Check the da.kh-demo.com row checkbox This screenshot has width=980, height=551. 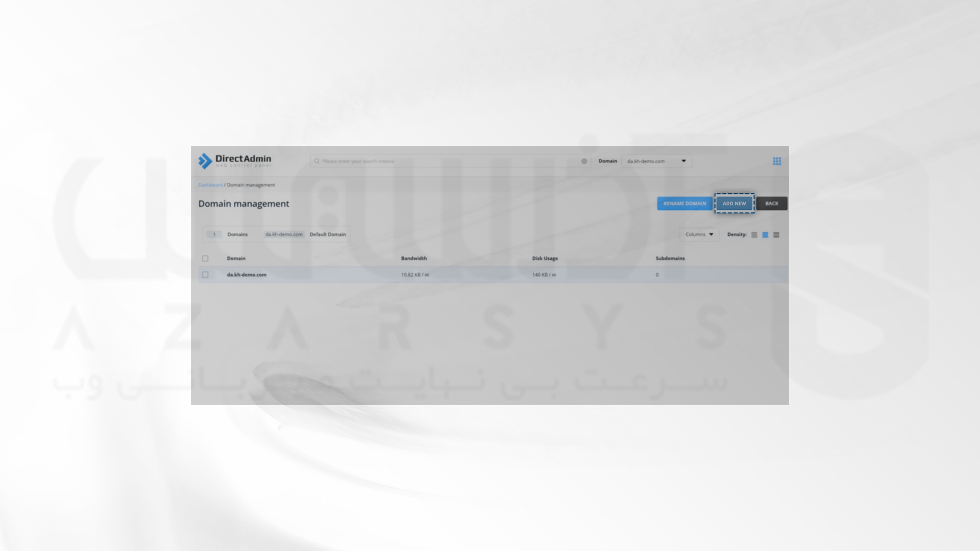(x=205, y=274)
